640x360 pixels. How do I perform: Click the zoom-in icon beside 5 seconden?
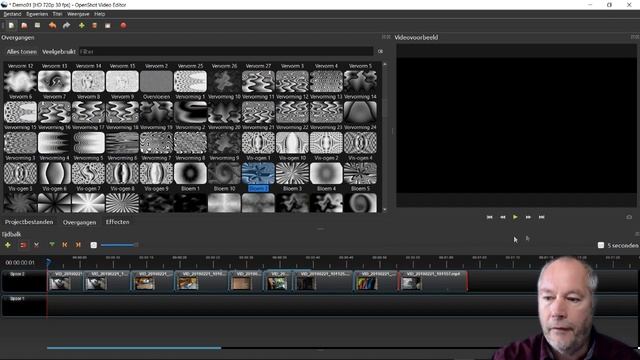(601, 245)
